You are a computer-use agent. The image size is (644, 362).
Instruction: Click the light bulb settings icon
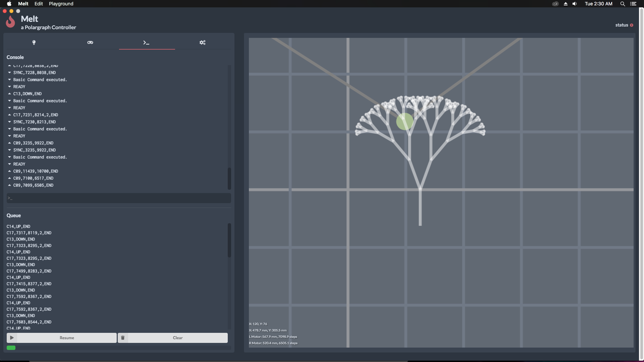click(34, 43)
